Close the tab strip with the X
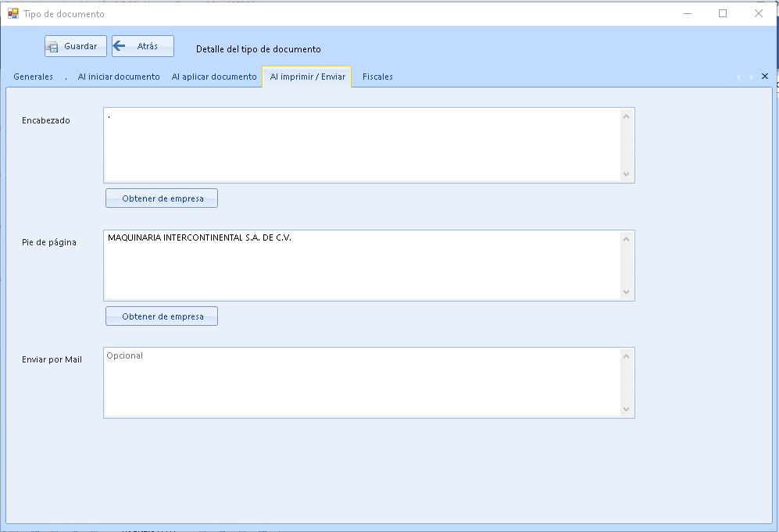The image size is (779, 532). pyautogui.click(x=765, y=76)
